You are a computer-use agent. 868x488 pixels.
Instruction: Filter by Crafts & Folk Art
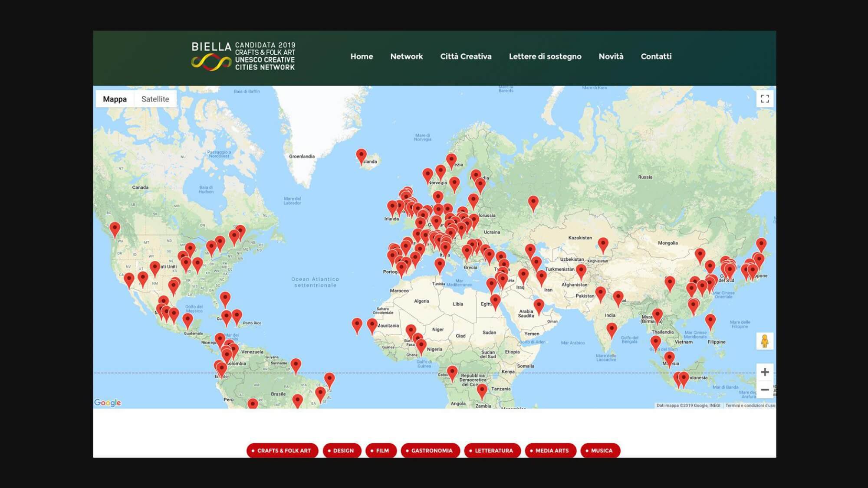282,451
